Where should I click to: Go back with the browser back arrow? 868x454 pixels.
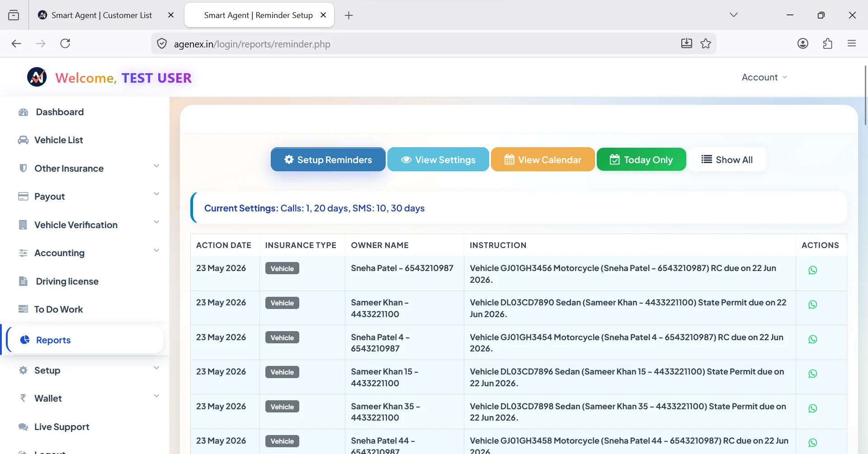16,43
